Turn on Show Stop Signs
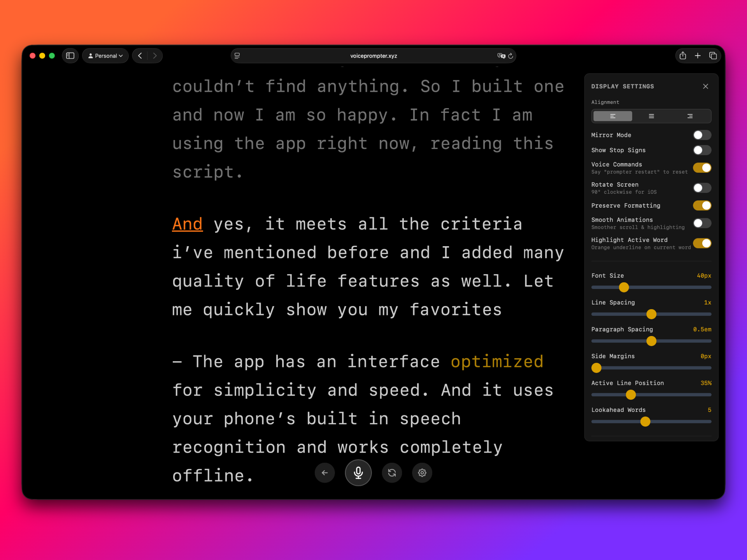 point(702,150)
